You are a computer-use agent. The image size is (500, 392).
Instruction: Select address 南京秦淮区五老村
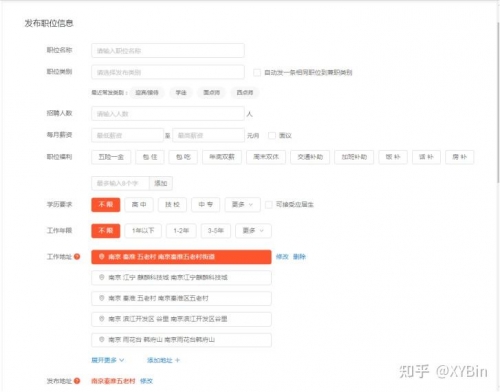[181, 298]
